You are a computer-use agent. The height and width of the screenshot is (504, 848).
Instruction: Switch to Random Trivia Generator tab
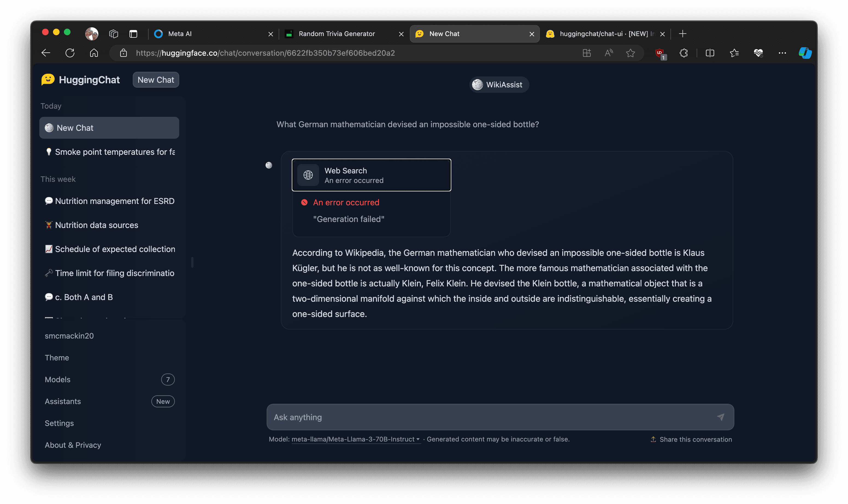pyautogui.click(x=344, y=34)
